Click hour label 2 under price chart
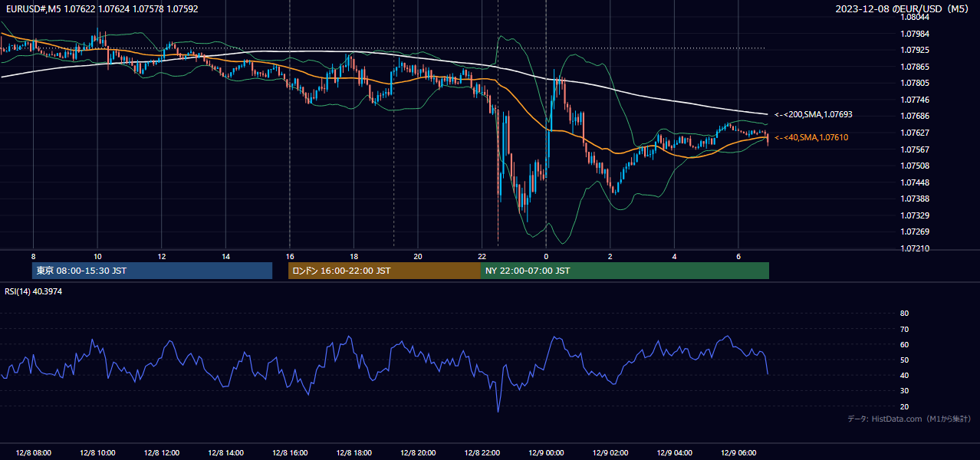The height and width of the screenshot is (460, 980). coord(610,256)
